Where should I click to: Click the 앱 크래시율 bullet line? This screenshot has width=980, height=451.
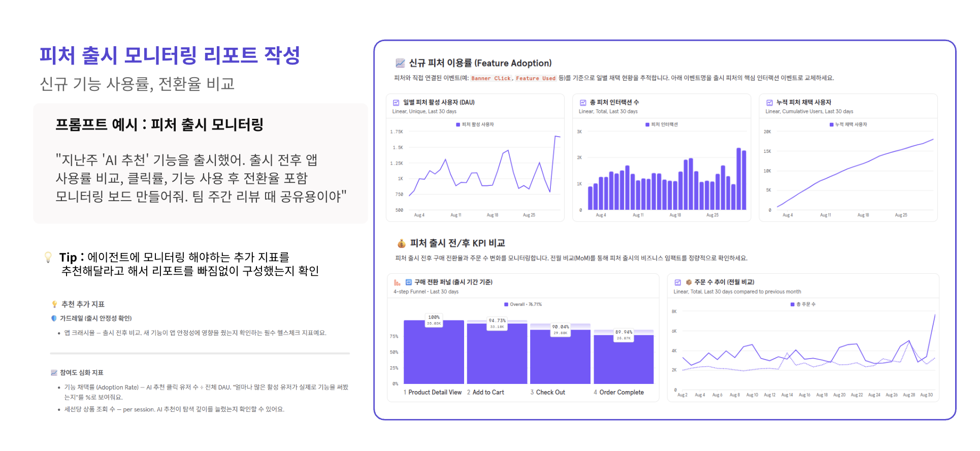(x=195, y=333)
